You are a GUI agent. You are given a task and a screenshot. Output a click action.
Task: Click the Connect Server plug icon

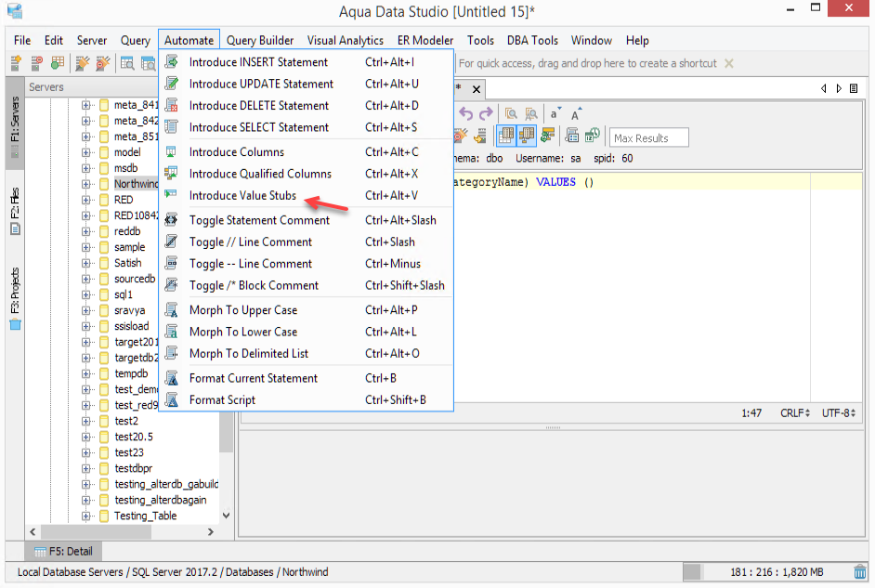(x=83, y=63)
